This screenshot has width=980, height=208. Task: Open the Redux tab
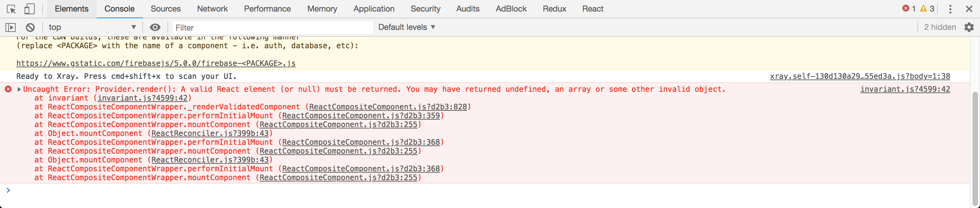pos(554,9)
